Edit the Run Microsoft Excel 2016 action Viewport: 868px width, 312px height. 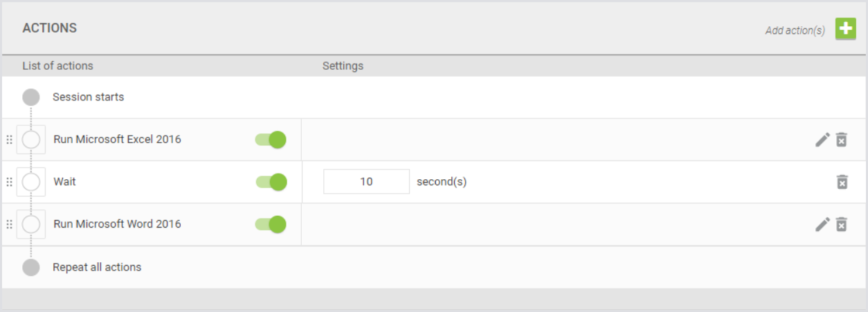pyautogui.click(x=822, y=140)
